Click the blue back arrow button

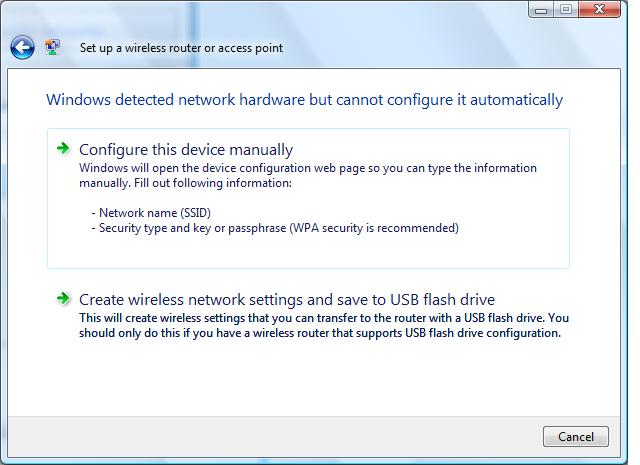pos(22,48)
